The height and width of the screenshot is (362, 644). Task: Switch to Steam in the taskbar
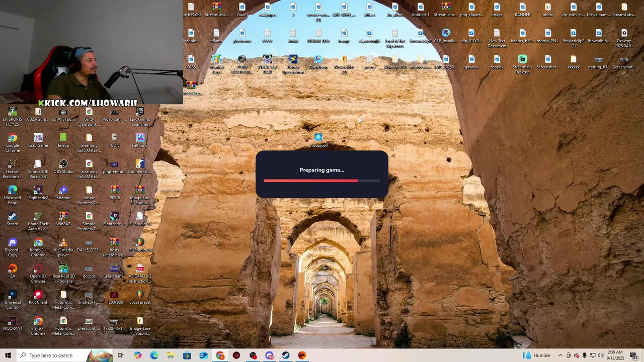(x=285, y=355)
